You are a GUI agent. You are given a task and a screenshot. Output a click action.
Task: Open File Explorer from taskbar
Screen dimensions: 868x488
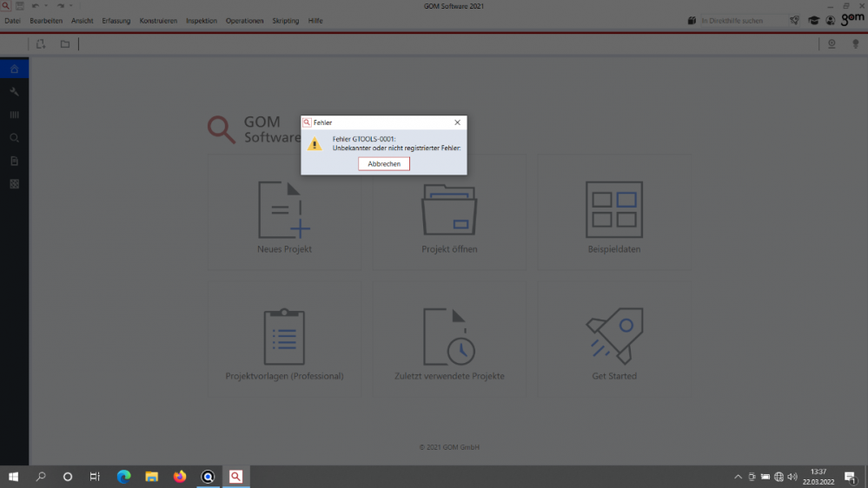coord(152,477)
